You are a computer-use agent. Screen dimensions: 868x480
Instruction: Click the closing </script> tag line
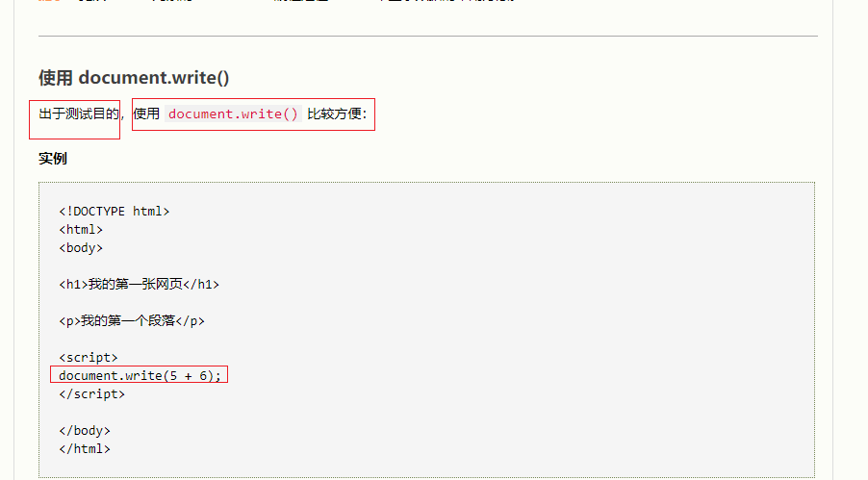click(91, 394)
